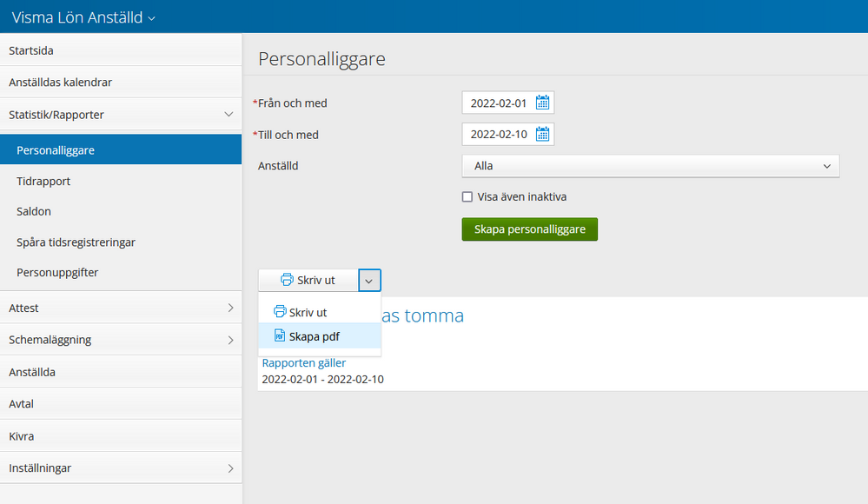Image resolution: width=868 pixels, height=504 pixels.
Task: Open the Kivra sidebar item
Action: pos(22,436)
